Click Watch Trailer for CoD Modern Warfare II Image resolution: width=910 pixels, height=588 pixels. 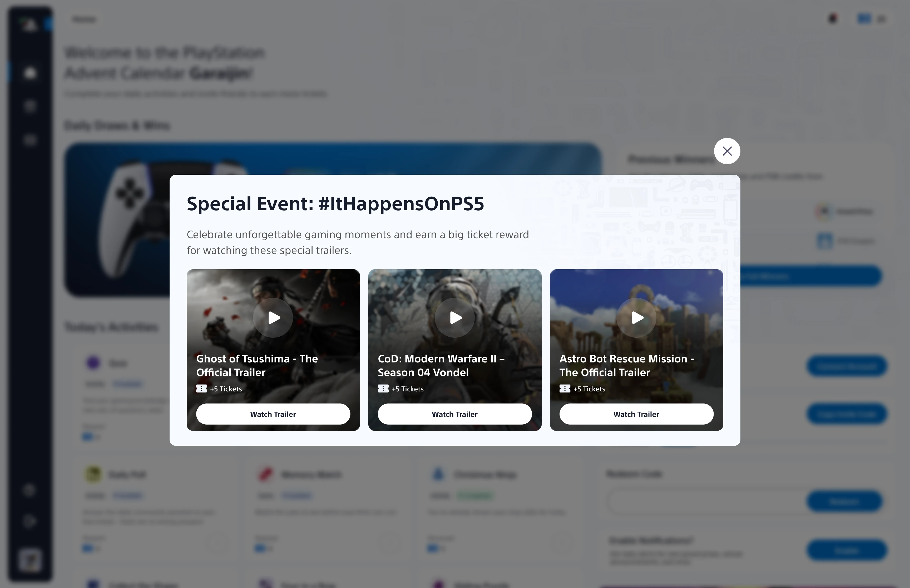(454, 414)
